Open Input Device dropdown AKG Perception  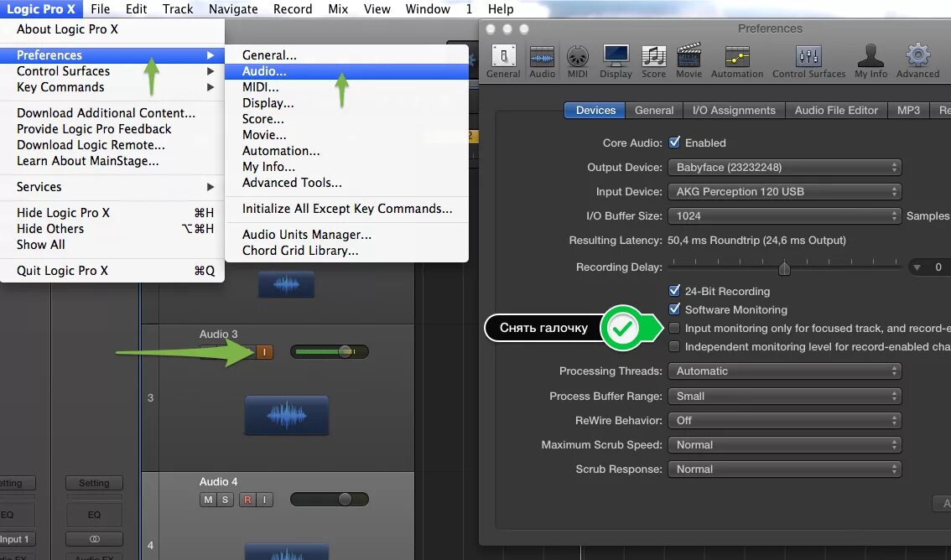785,191
